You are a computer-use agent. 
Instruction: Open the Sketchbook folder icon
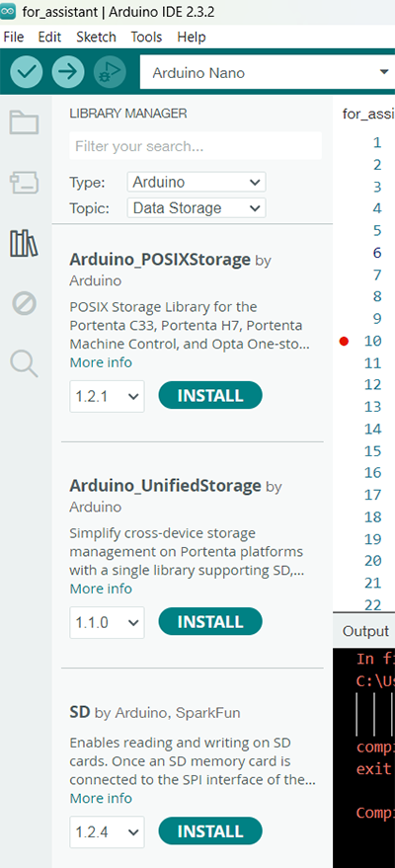(25, 122)
